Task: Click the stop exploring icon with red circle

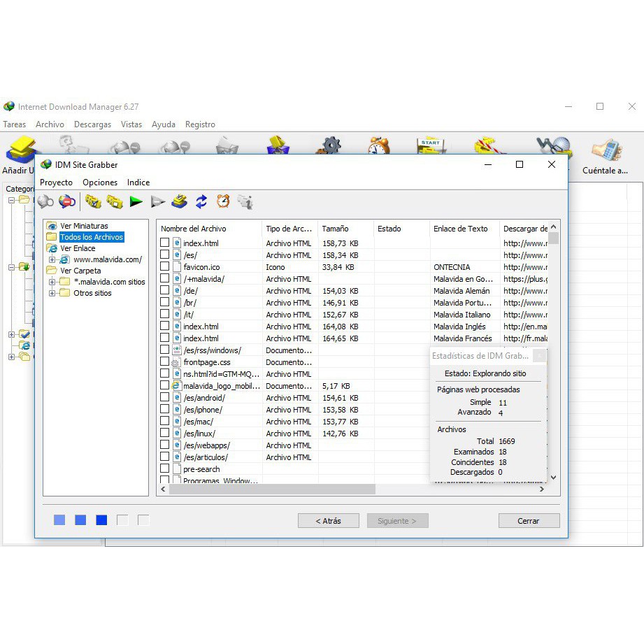Action: 67,201
